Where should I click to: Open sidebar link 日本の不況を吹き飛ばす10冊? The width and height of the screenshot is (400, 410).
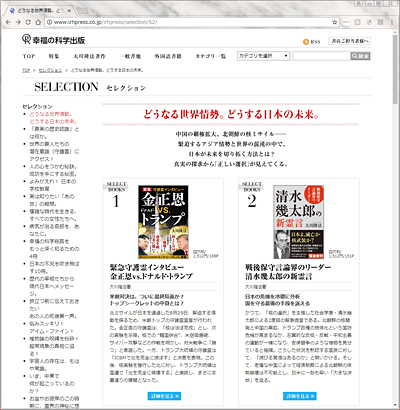54,267
